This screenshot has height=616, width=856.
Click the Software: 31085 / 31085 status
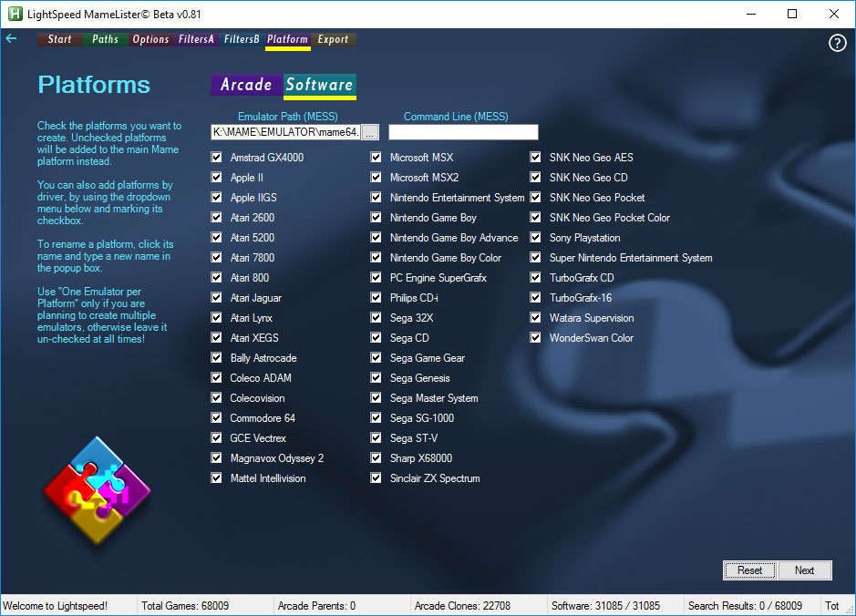[605, 606]
